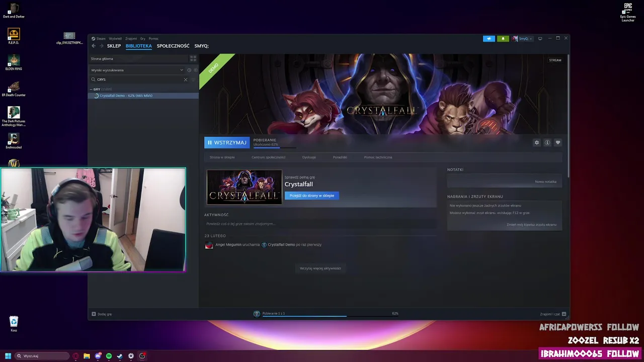The height and width of the screenshot is (362, 644).
Task: Click Dodaj grę at bottom left
Action: point(102,314)
